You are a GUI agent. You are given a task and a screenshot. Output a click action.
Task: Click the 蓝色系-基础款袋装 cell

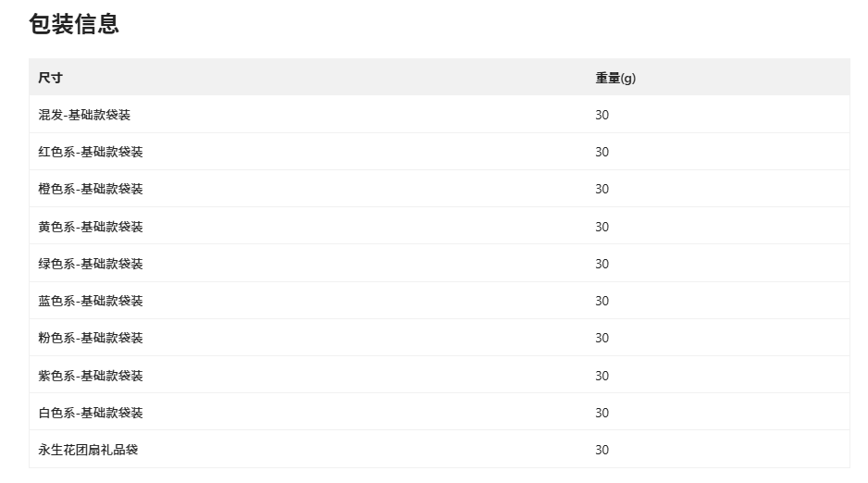click(91, 301)
